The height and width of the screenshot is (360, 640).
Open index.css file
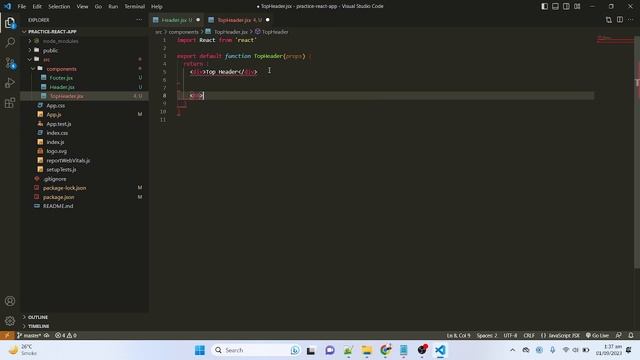pyautogui.click(x=57, y=133)
